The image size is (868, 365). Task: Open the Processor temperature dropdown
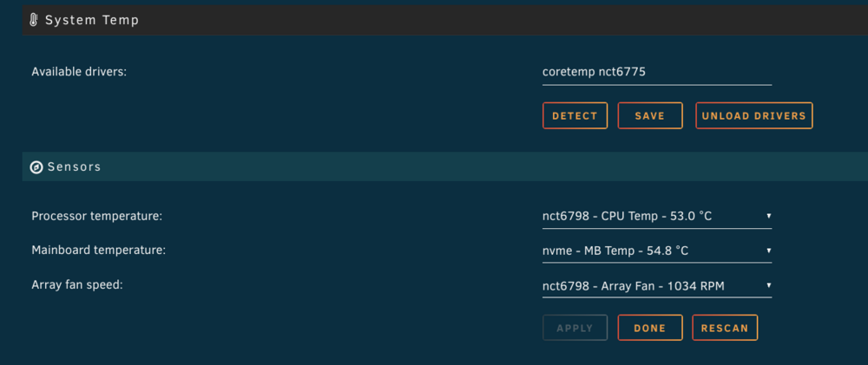coord(657,216)
